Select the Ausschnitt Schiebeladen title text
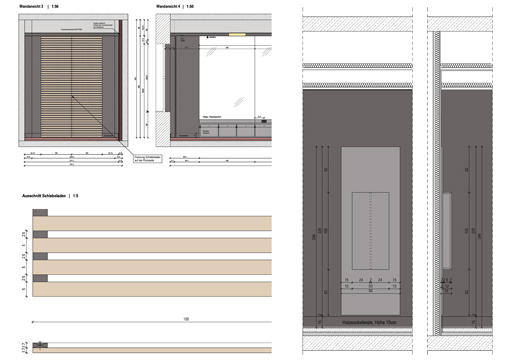The height and width of the screenshot is (360, 513). pos(44,196)
